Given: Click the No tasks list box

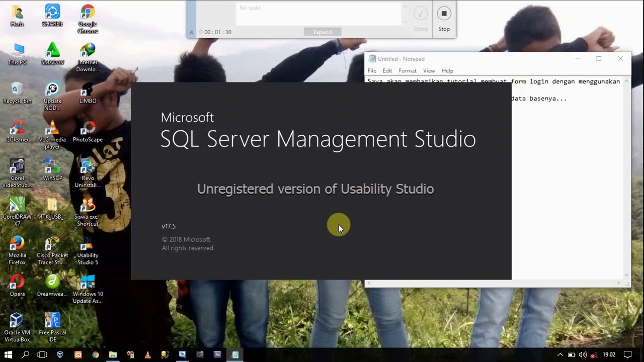Looking at the screenshot, I should click(x=319, y=14).
